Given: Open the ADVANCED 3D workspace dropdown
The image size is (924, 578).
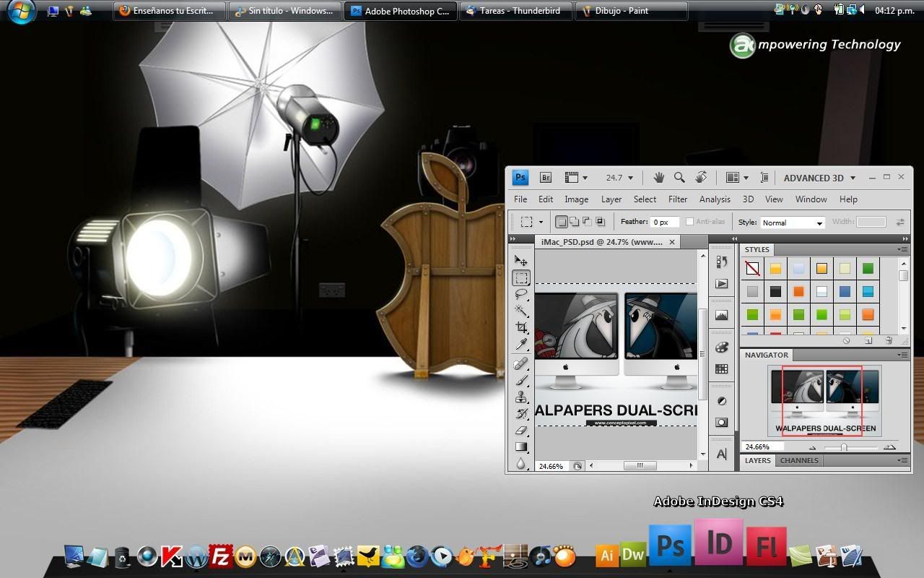Looking at the screenshot, I should pos(819,178).
